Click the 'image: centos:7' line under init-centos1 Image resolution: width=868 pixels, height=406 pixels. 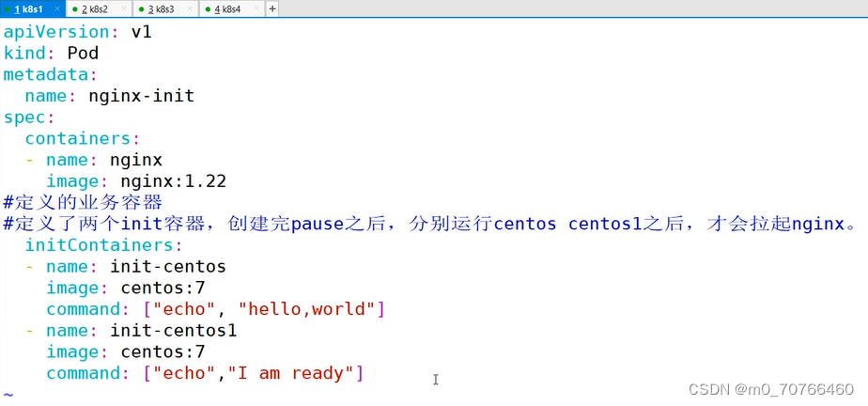[126, 352]
